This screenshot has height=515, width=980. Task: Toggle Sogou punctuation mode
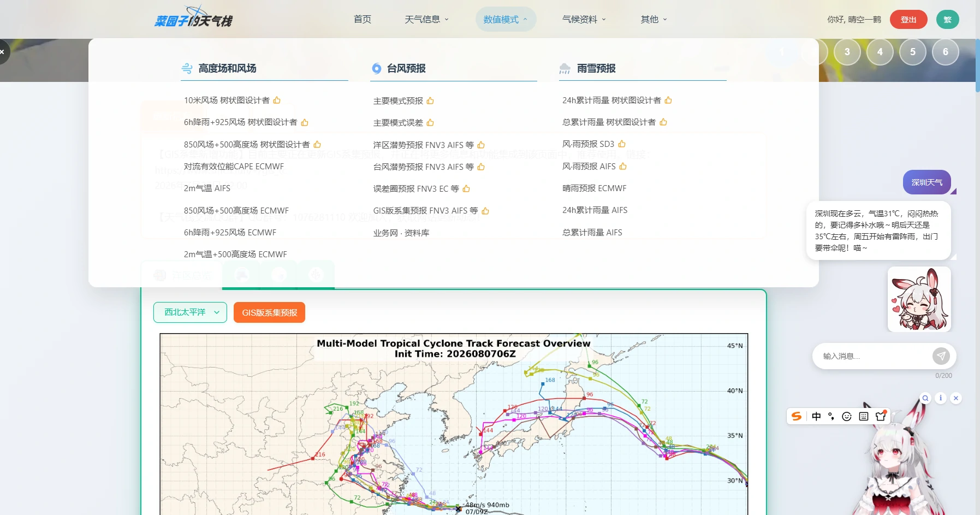pyautogui.click(x=831, y=416)
